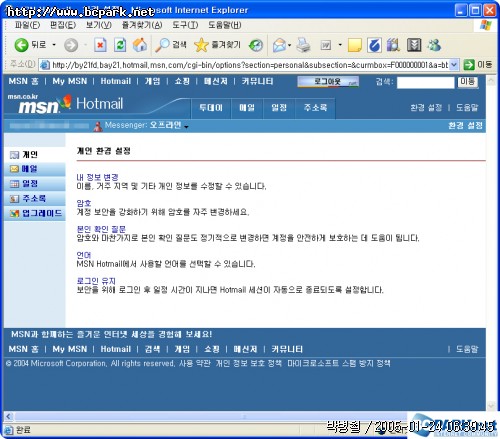500x439 pixels.
Task: Open the MSN Messenger toolbar icon
Action: (434, 45)
